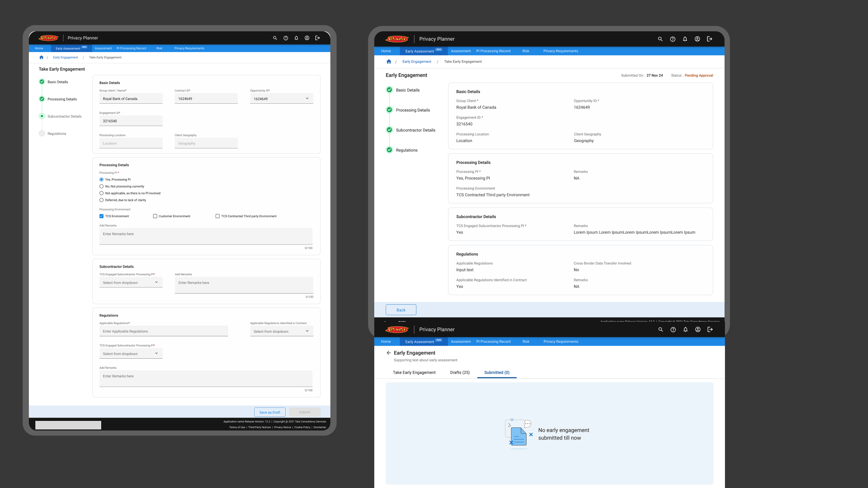The height and width of the screenshot is (488, 868).
Task: Open help icon in top-right panel header
Action: coord(673,39)
